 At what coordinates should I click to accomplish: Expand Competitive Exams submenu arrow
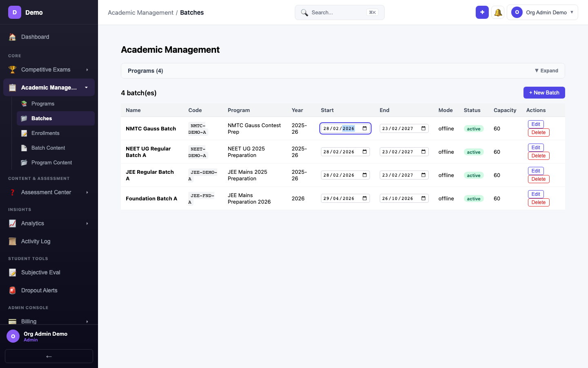pos(87,70)
